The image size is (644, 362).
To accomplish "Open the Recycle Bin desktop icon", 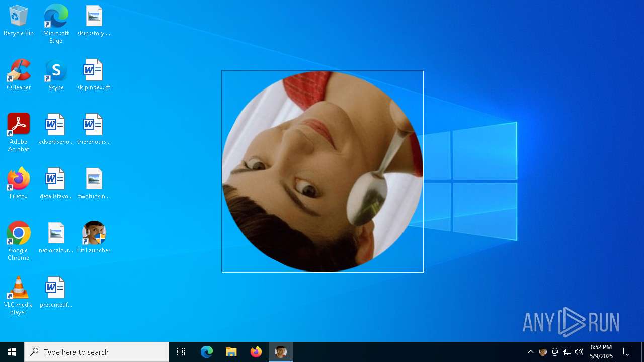I will tap(19, 21).
